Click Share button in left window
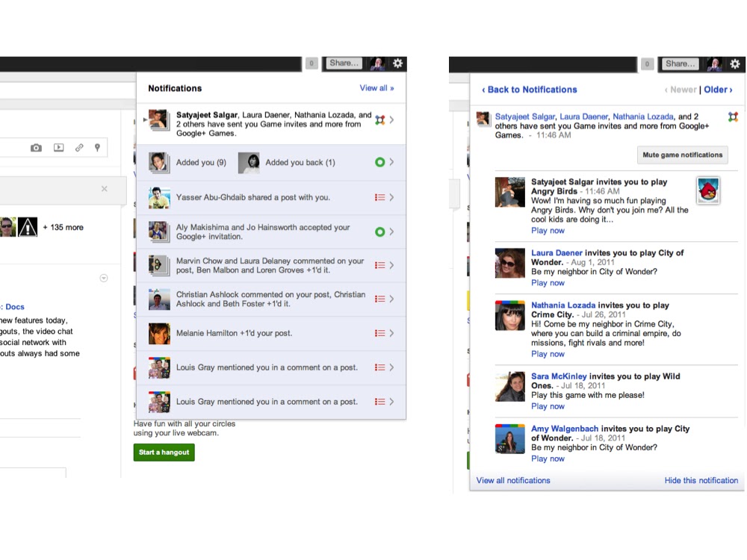 [x=344, y=63]
